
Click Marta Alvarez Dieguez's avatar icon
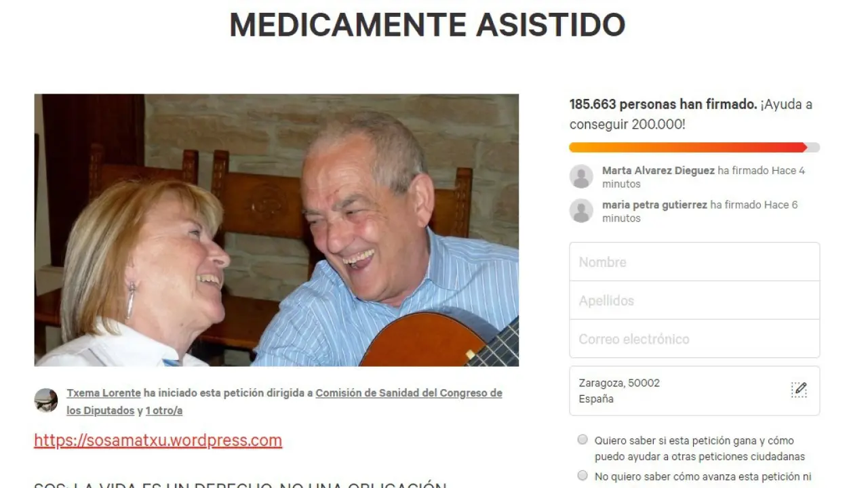581,176
